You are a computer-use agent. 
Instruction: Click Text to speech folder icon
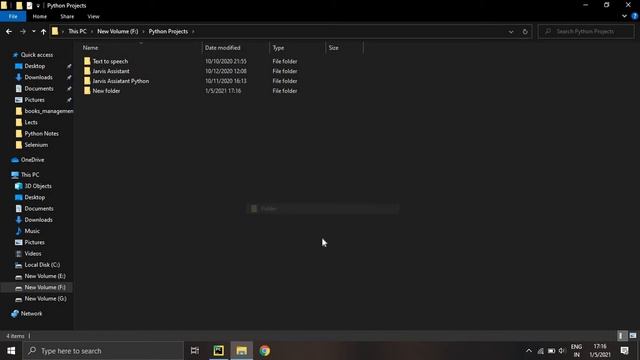coord(87,61)
